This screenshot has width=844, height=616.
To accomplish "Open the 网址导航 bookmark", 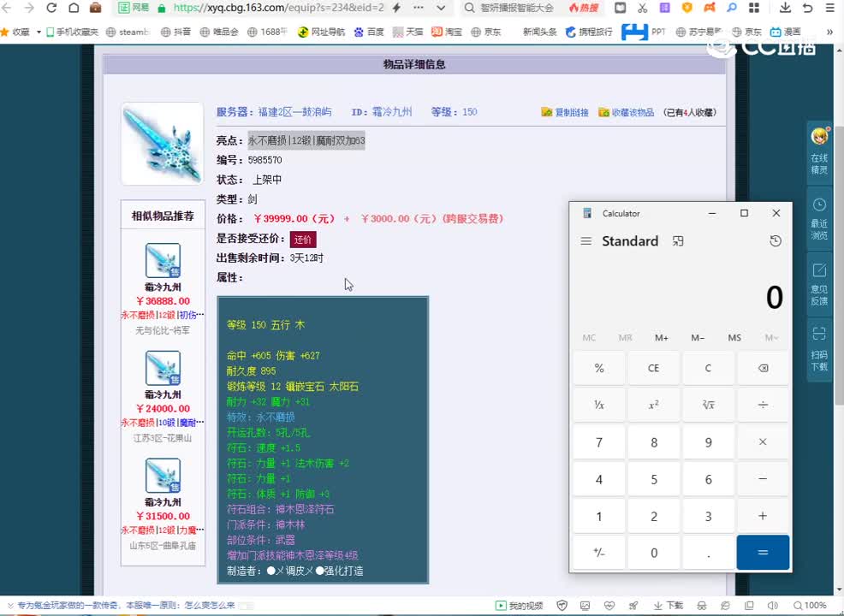I will [x=321, y=33].
